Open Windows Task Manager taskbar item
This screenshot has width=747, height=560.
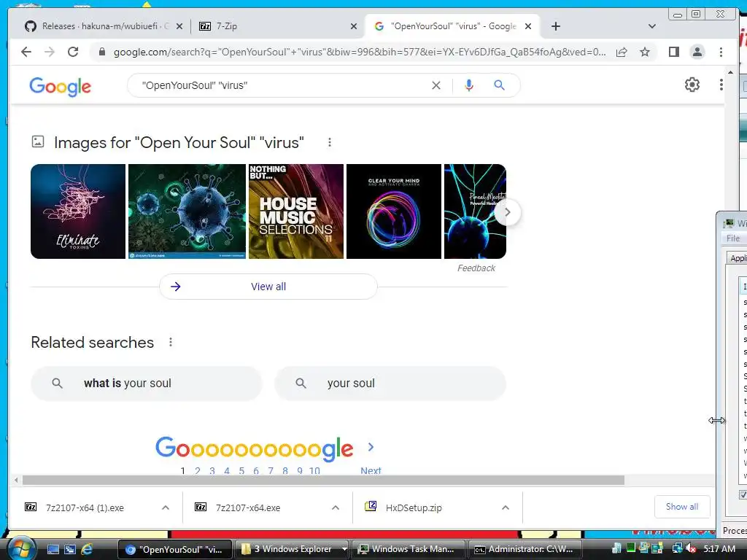click(x=409, y=549)
